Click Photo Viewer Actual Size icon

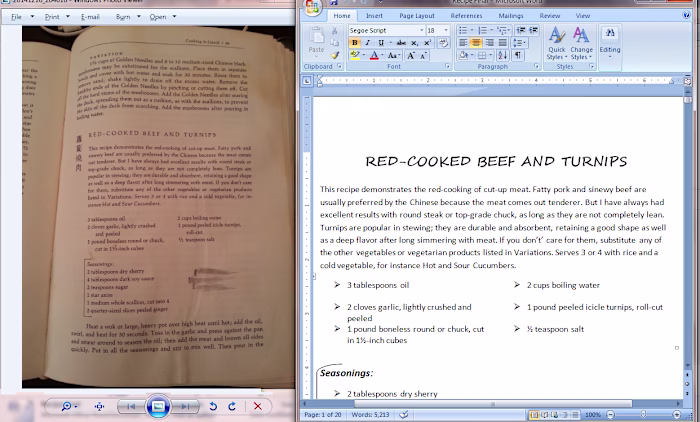99,406
